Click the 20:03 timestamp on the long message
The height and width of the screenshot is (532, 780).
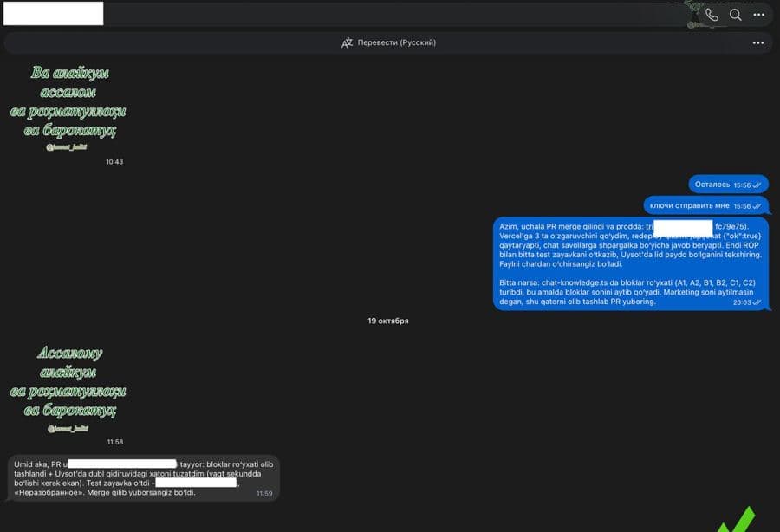[742, 302]
